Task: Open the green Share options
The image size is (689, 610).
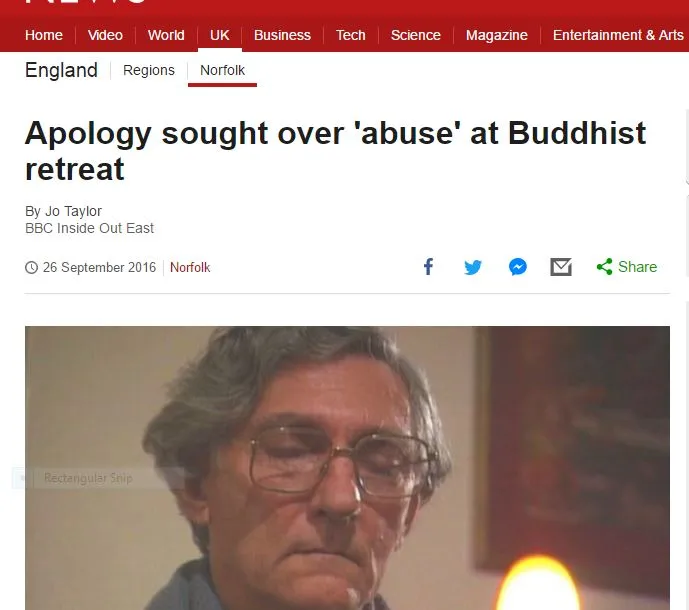Action: click(627, 267)
